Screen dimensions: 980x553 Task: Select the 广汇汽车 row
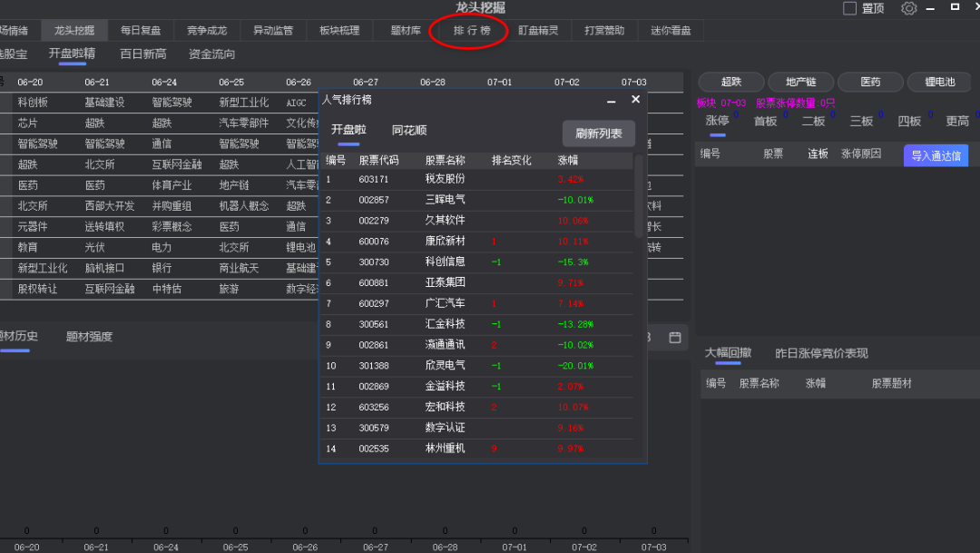(476, 303)
